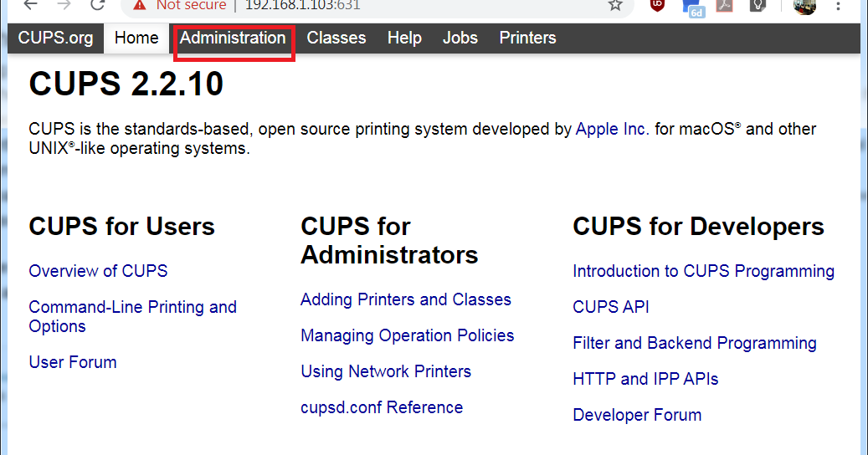Click the browser forward arrow
This screenshot has height=455, width=868.
click(64, 4)
